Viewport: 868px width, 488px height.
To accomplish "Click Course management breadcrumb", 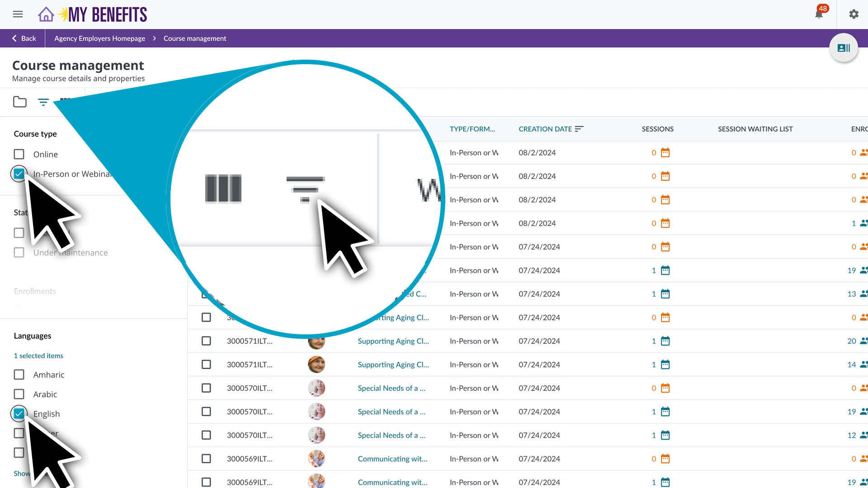I will coord(195,38).
